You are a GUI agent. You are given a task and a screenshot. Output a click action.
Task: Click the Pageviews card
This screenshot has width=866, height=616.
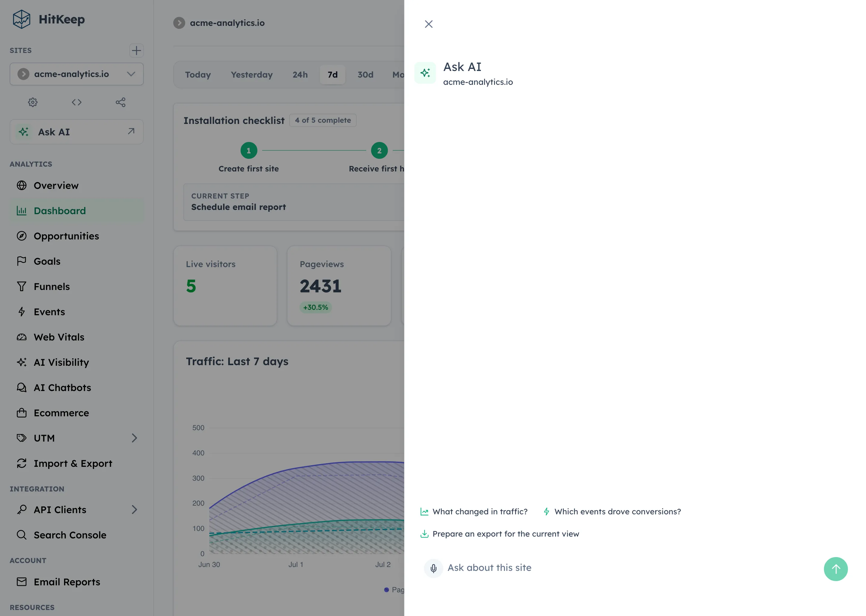(339, 286)
